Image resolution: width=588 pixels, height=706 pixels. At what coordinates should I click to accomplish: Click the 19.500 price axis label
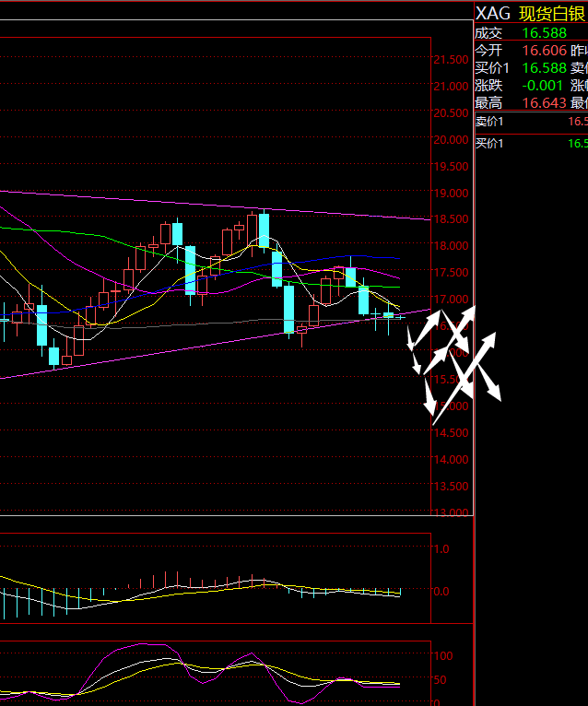[x=451, y=166]
